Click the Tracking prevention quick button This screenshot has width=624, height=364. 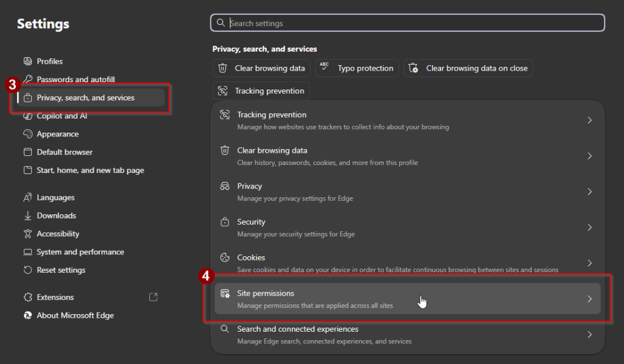(261, 91)
